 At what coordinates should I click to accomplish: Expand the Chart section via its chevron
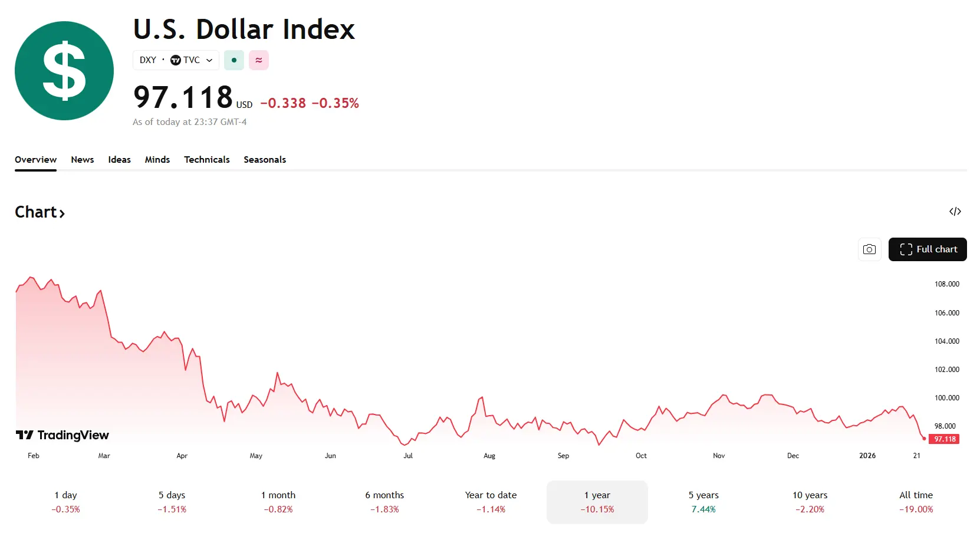coord(61,213)
